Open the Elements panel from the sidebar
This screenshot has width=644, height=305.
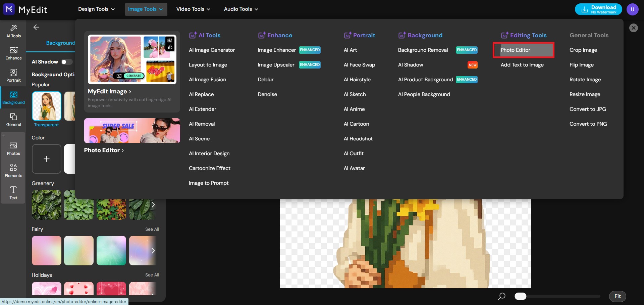pyautogui.click(x=13, y=170)
